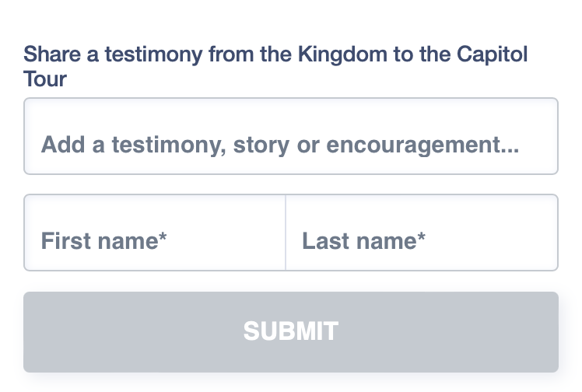Click the 'First name*' placeholder text
This screenshot has height=392, width=582.
pyautogui.click(x=104, y=241)
